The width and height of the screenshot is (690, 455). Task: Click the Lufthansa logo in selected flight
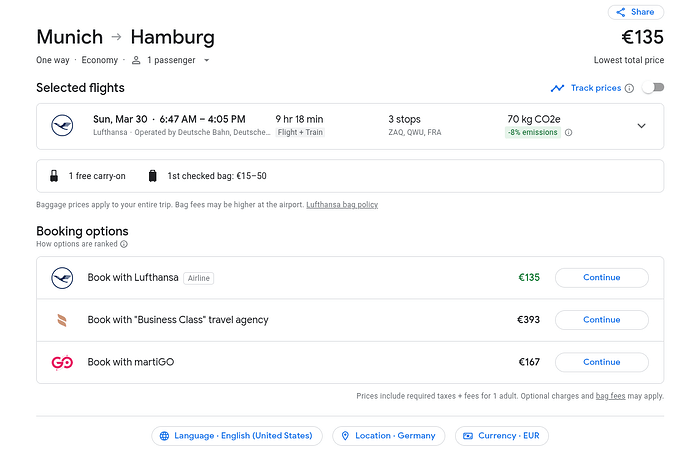pyautogui.click(x=62, y=125)
